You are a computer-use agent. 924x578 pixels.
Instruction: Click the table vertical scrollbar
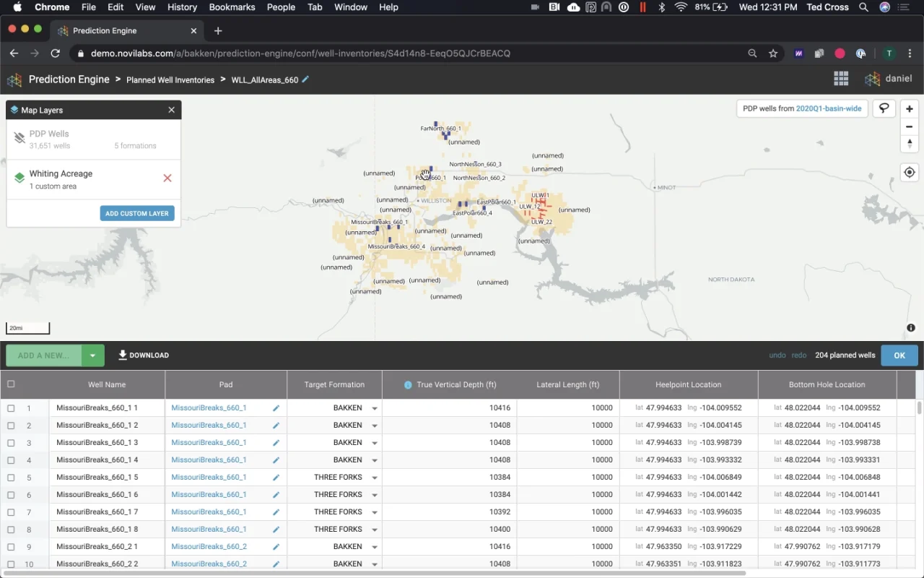coord(920,407)
